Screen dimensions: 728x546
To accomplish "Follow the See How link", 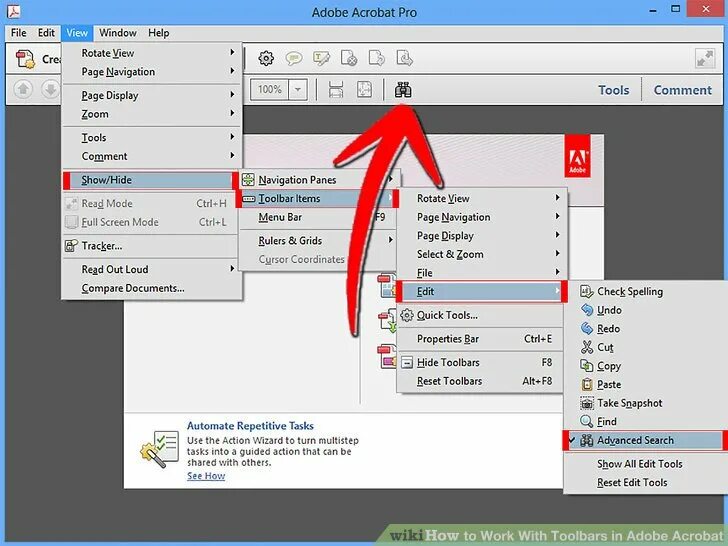I will [206, 476].
